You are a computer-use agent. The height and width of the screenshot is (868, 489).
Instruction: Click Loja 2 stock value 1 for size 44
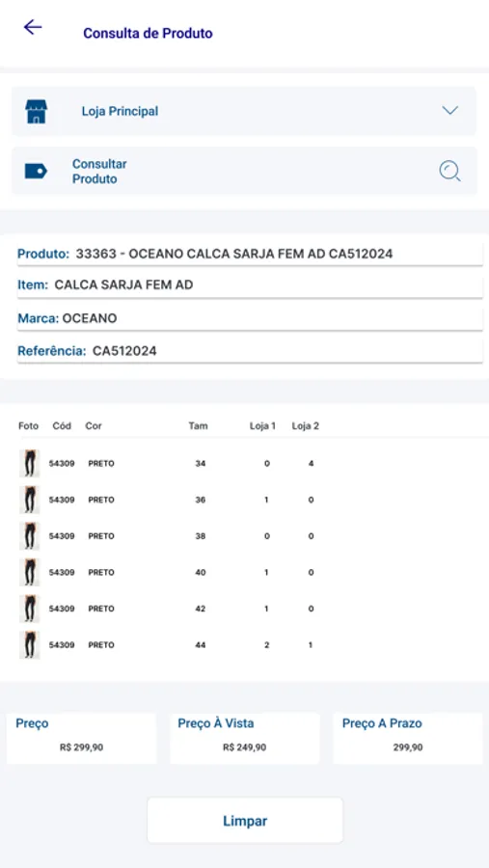pyautogui.click(x=311, y=645)
